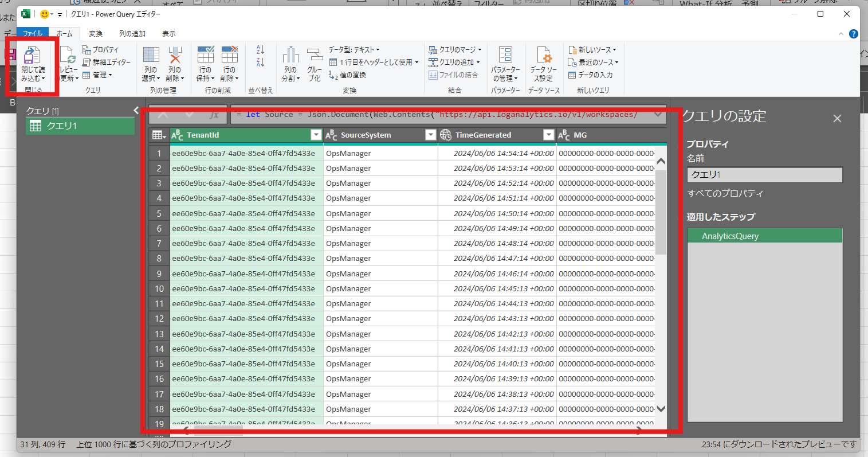Open the Manage (管理) dropdown in Query group
This screenshot has height=457, width=868.
(97, 75)
